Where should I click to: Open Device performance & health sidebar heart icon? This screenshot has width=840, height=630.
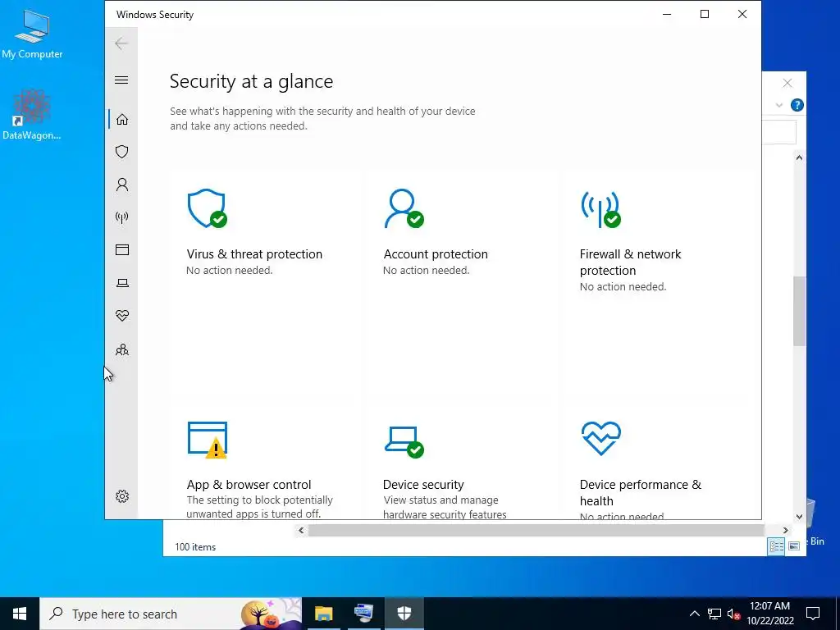pos(122,316)
